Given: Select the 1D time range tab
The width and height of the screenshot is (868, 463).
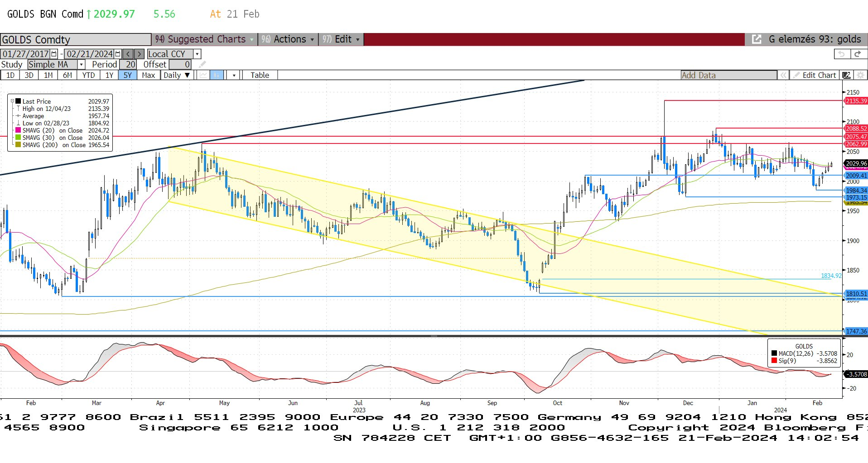Looking at the screenshot, I should [x=10, y=75].
